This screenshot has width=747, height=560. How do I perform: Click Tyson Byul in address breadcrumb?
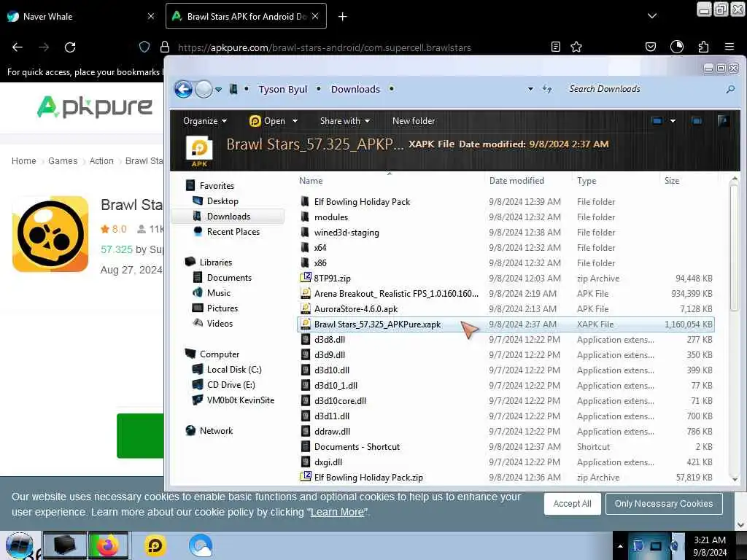(x=282, y=89)
